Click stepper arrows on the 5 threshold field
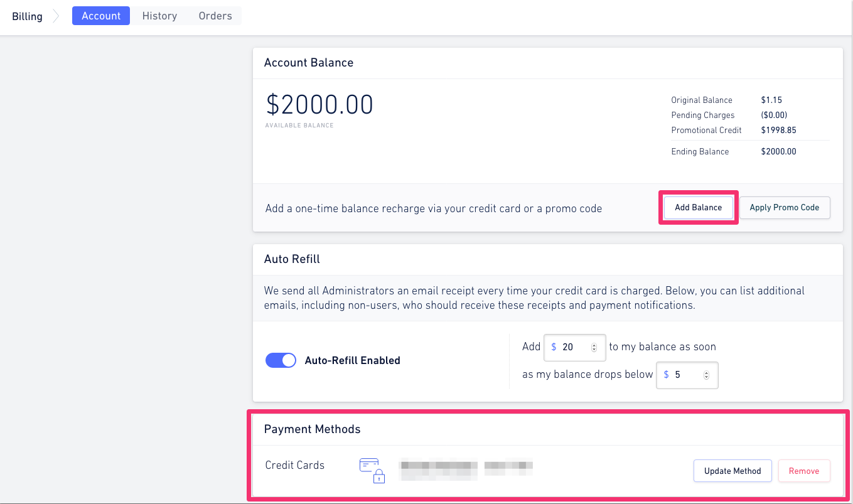Image resolution: width=853 pixels, height=504 pixels. click(x=706, y=375)
